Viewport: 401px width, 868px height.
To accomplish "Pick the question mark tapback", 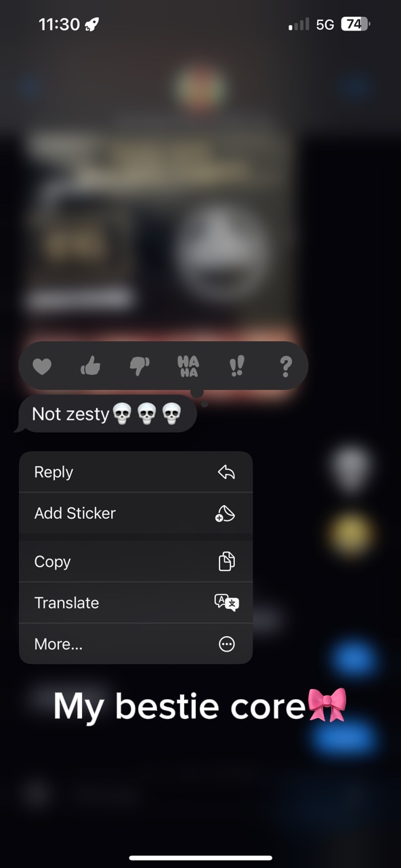I will [x=286, y=366].
